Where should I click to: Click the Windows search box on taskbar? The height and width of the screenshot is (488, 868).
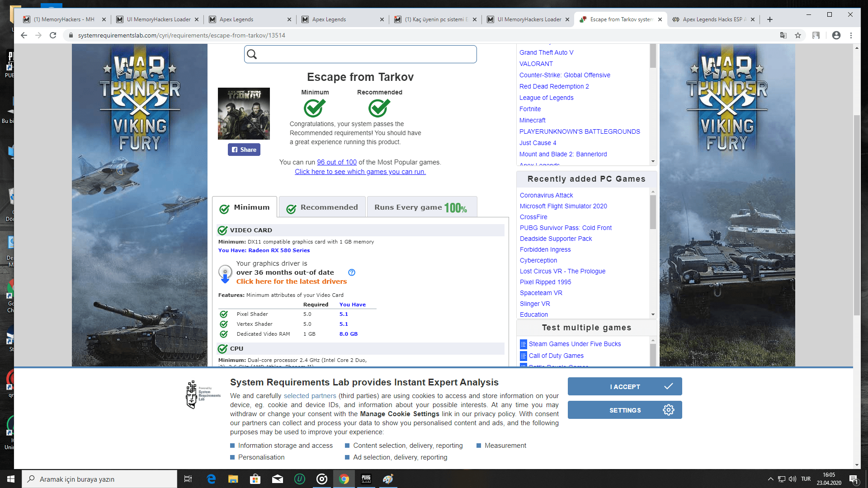pos(99,479)
